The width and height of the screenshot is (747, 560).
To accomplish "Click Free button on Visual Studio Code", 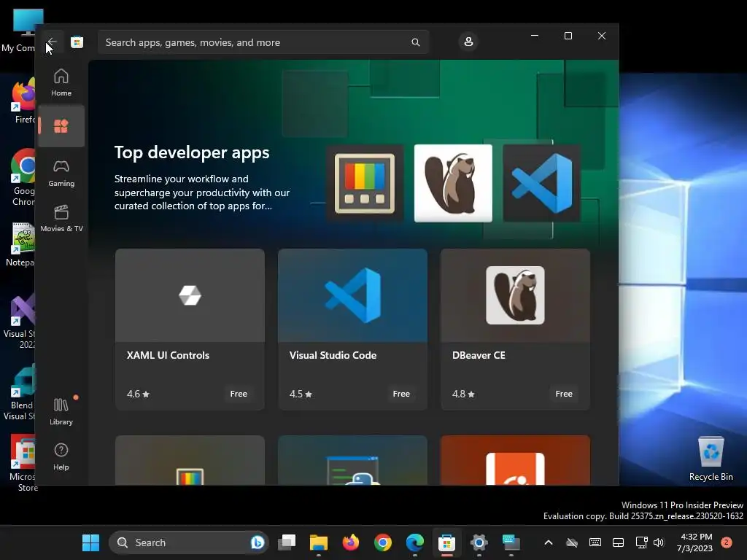I will coord(401,394).
